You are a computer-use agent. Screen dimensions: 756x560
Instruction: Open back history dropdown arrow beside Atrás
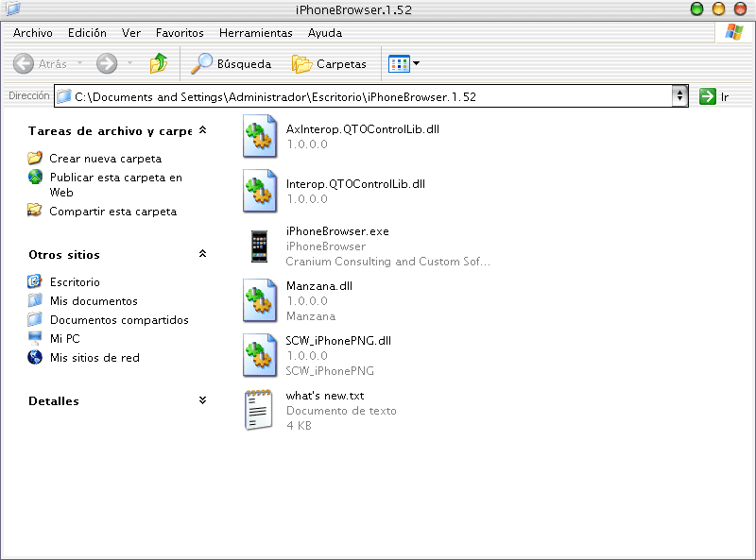coord(80,63)
